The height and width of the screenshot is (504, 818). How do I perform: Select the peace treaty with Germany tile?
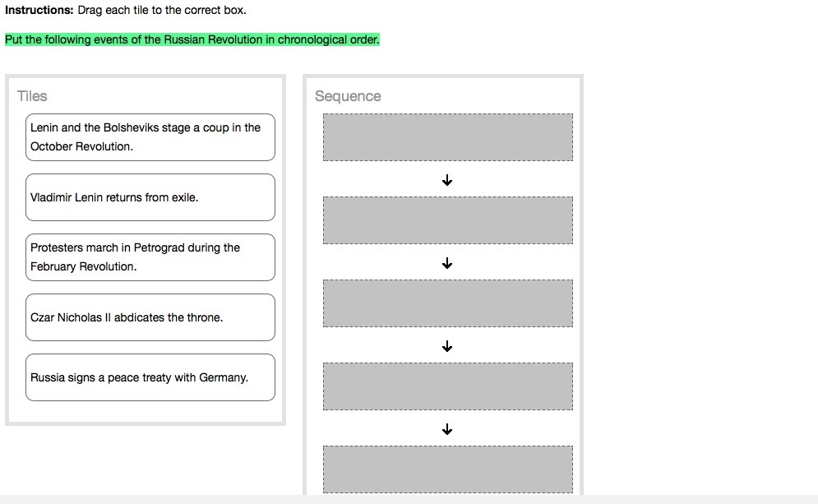point(150,377)
